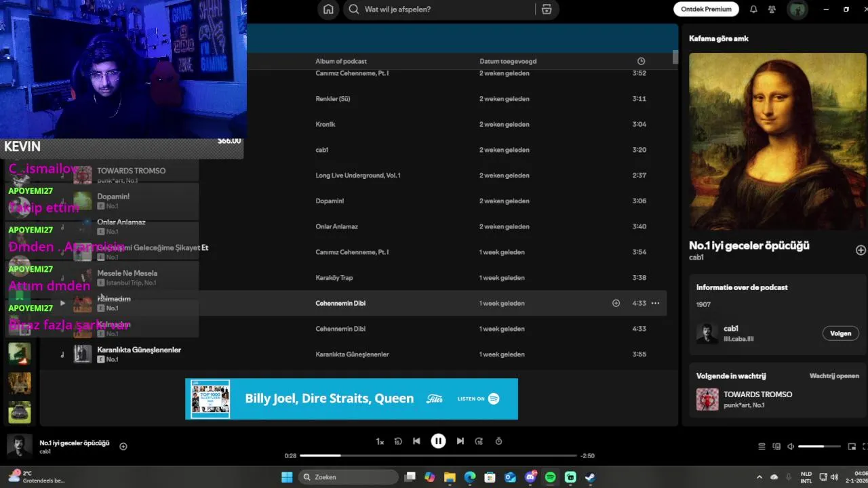Click the Onlar Anlamaz album link
This screenshot has width=868, height=488.
[x=336, y=226]
